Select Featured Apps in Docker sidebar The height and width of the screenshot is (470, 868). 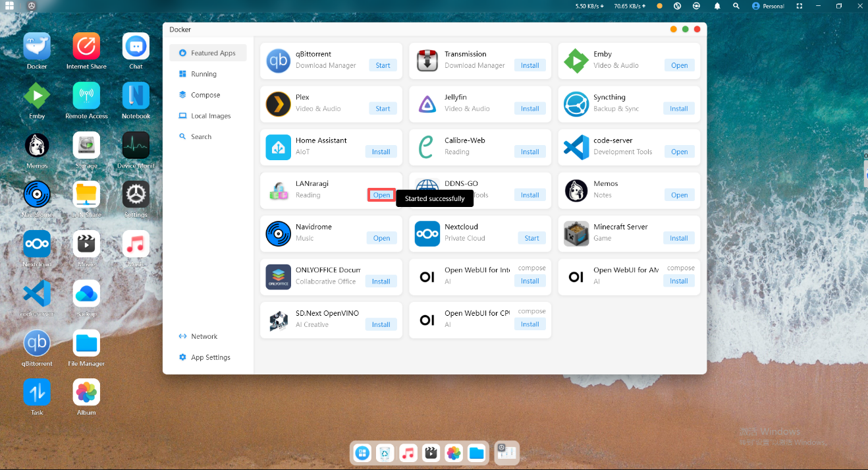207,53
